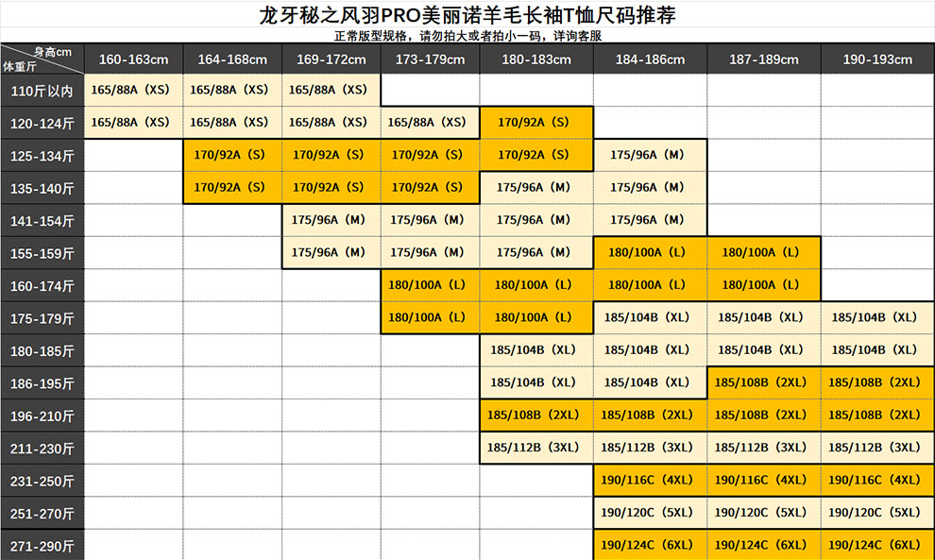Click the 110斤以内 weight row header
Viewport: 935px width, 560px height.
pos(42,91)
